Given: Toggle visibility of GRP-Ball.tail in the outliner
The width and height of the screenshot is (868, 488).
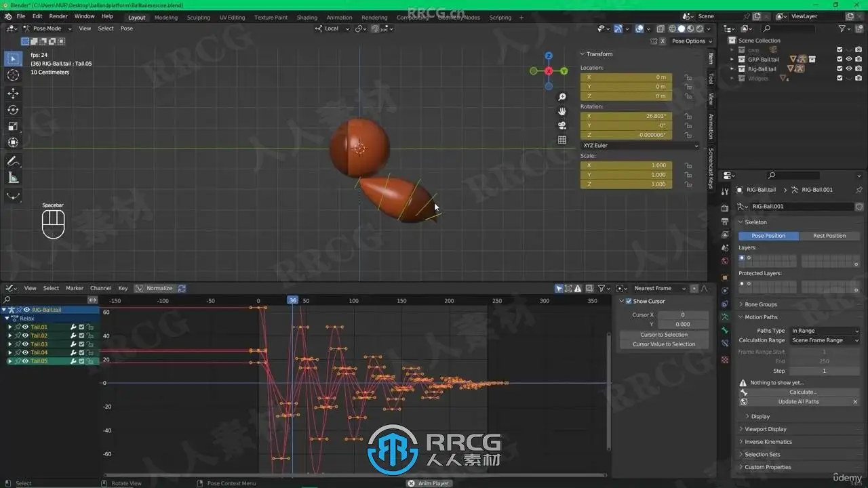Looking at the screenshot, I should coord(848,59).
